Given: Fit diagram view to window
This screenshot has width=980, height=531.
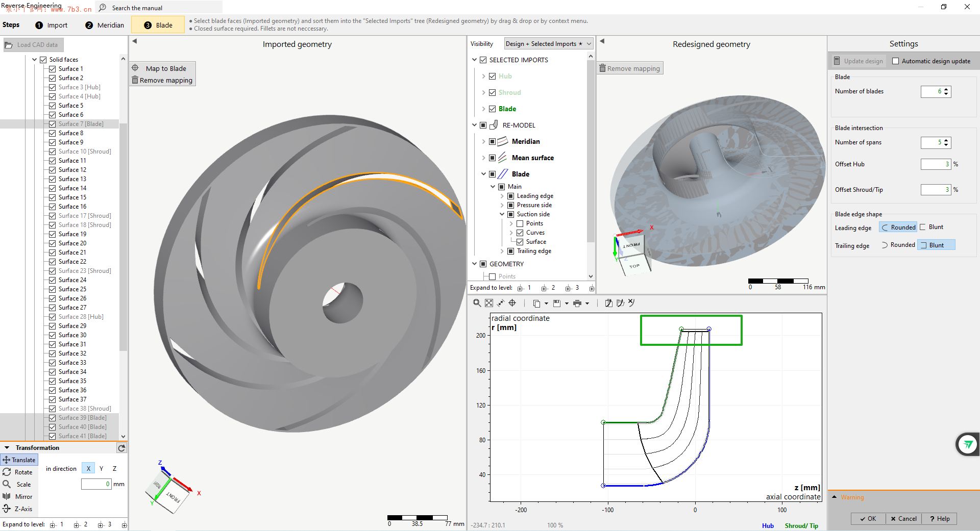Looking at the screenshot, I should (489, 303).
